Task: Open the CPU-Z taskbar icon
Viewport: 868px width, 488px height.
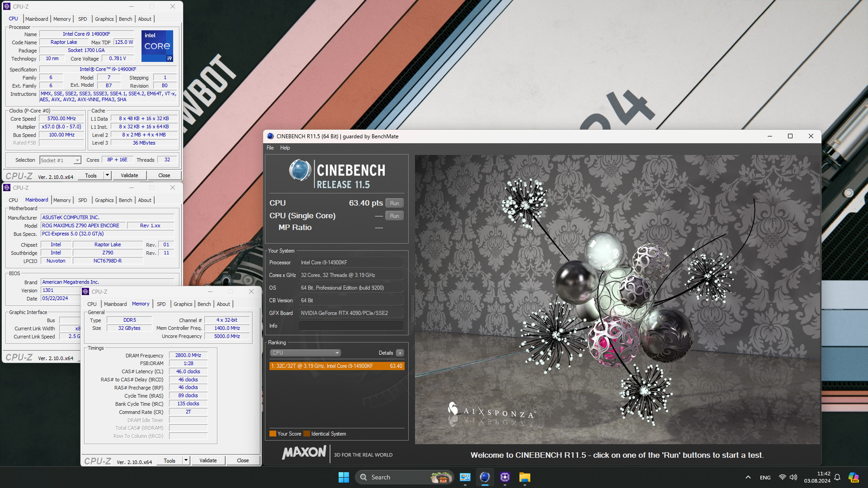Action: [x=505, y=477]
